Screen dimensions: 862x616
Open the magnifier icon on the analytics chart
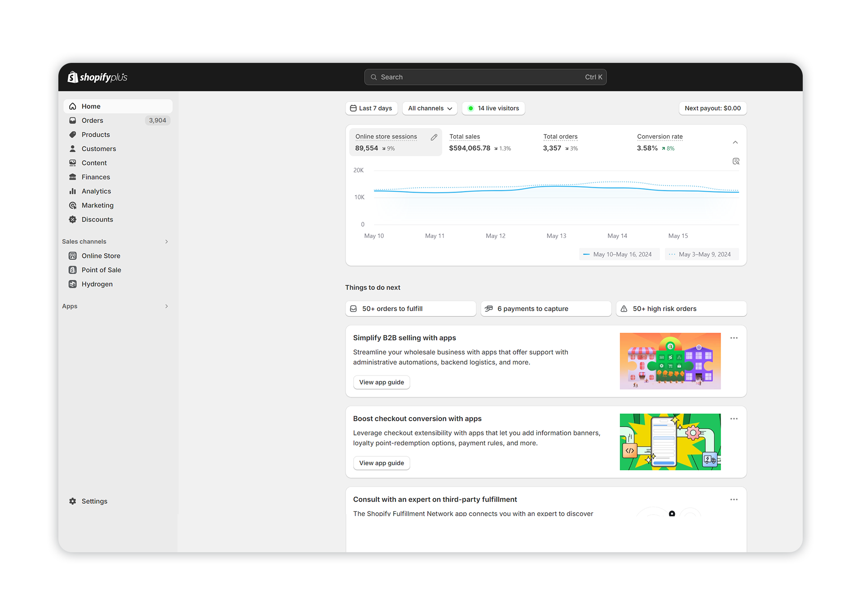coord(735,161)
